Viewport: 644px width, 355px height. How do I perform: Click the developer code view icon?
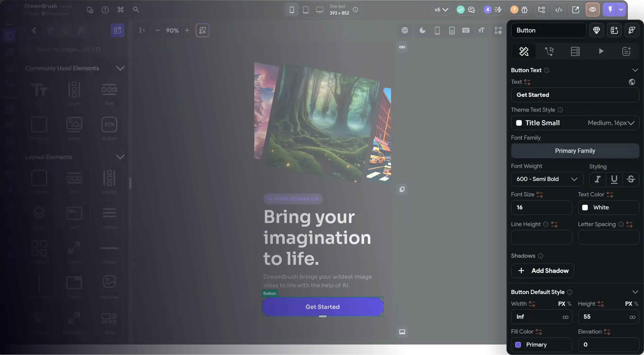pyautogui.click(x=558, y=10)
